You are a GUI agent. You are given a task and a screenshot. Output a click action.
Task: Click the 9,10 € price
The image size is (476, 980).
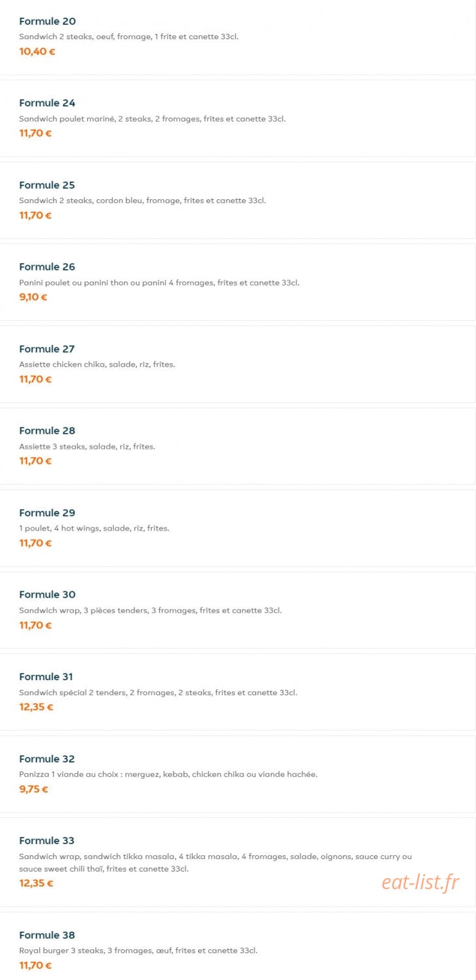pos(33,297)
